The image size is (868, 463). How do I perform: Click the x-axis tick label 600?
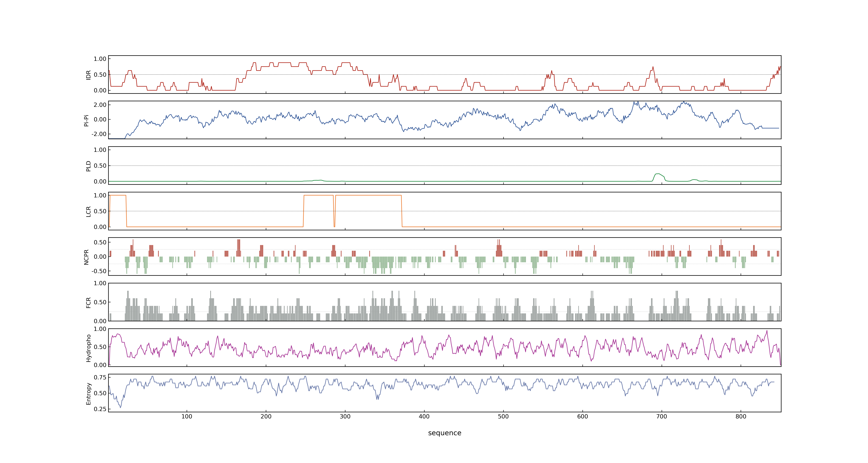(x=583, y=416)
